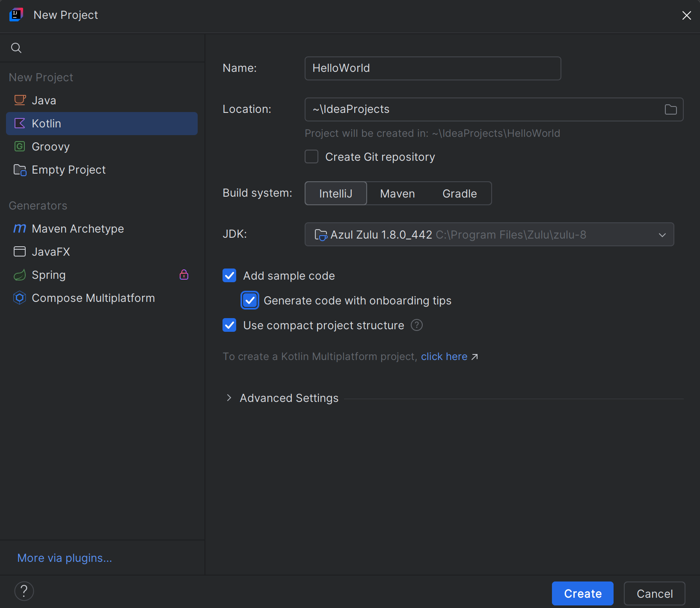
Task: Open the Kotlin Multiplatform click here link
Action: 444,356
